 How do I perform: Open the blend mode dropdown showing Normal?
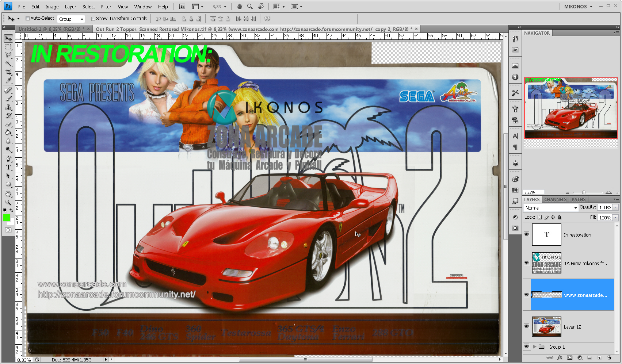(550, 207)
